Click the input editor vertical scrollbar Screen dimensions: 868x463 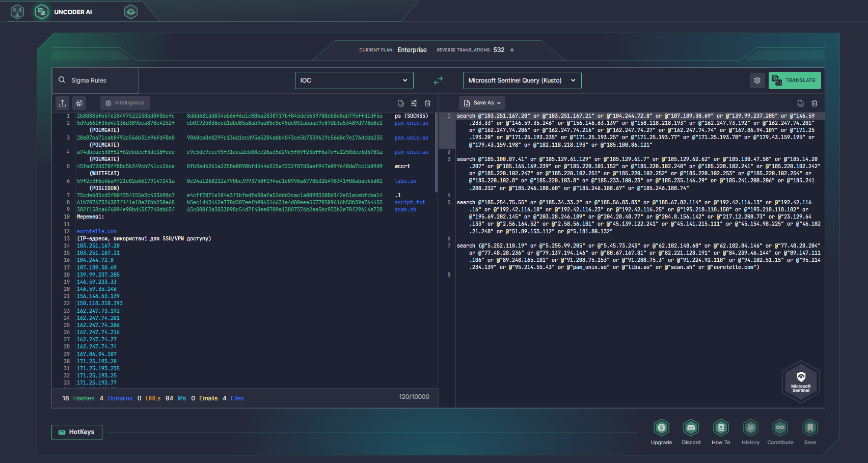tap(436, 152)
